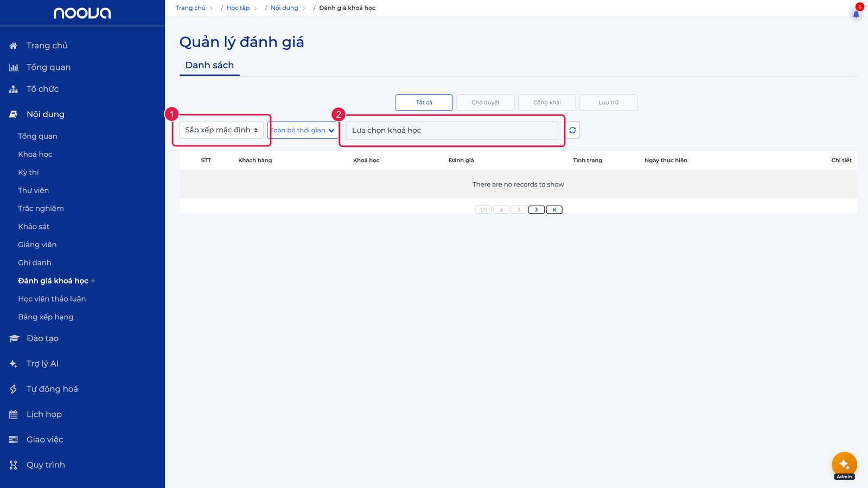The height and width of the screenshot is (488, 868).
Task: Open Giảng viên in sidebar
Action: click(37, 245)
